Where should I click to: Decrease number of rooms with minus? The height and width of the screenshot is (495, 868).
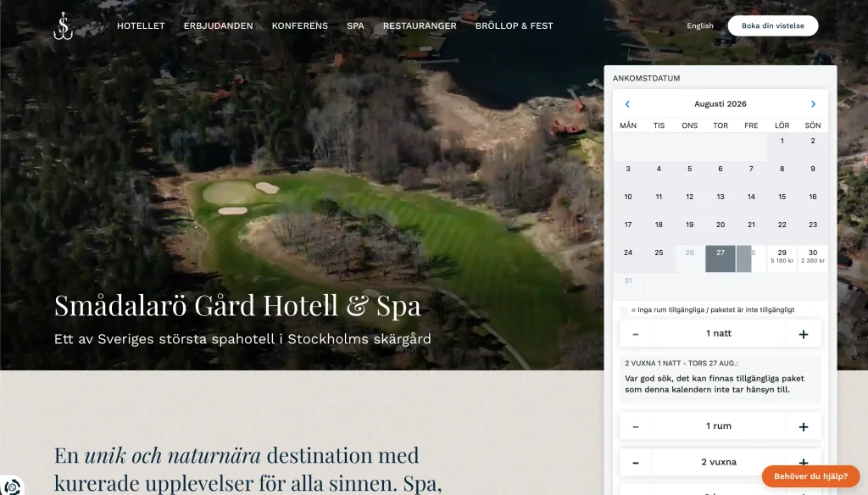click(636, 426)
